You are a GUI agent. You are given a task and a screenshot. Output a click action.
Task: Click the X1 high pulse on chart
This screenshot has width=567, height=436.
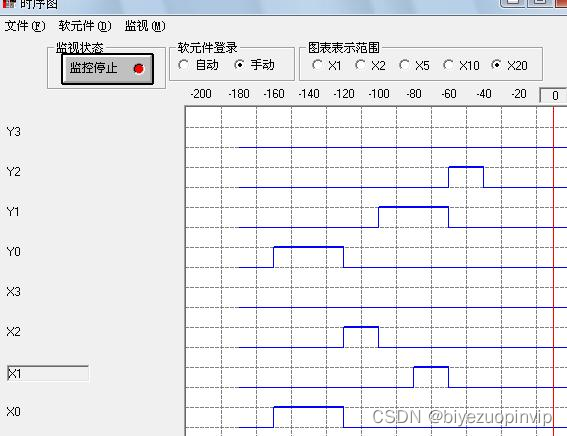point(431,367)
